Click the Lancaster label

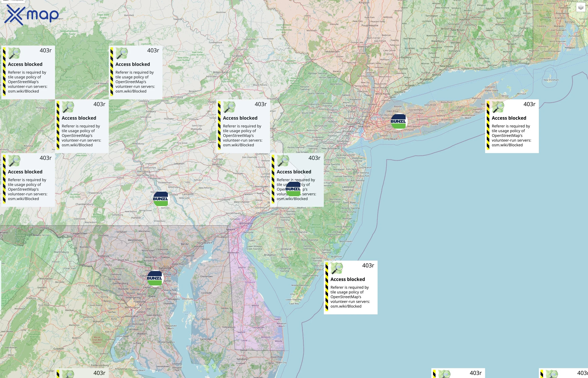(188, 194)
